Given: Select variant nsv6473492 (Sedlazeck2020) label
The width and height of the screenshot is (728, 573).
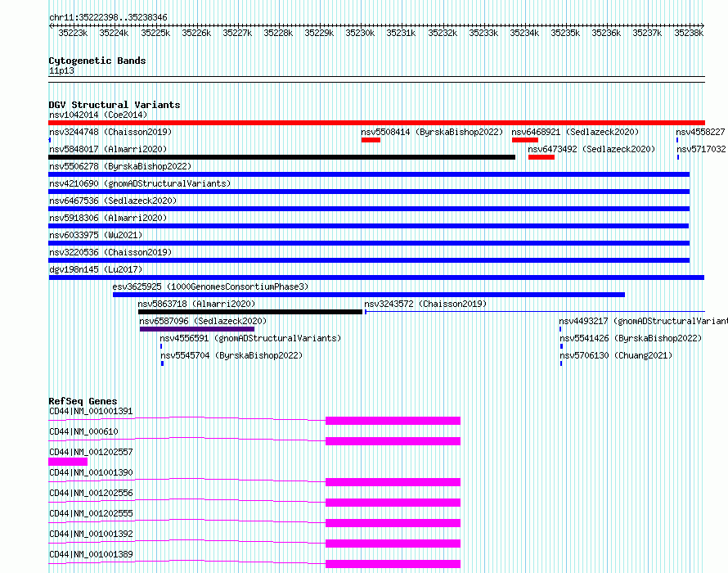Looking at the screenshot, I should pos(591,149).
